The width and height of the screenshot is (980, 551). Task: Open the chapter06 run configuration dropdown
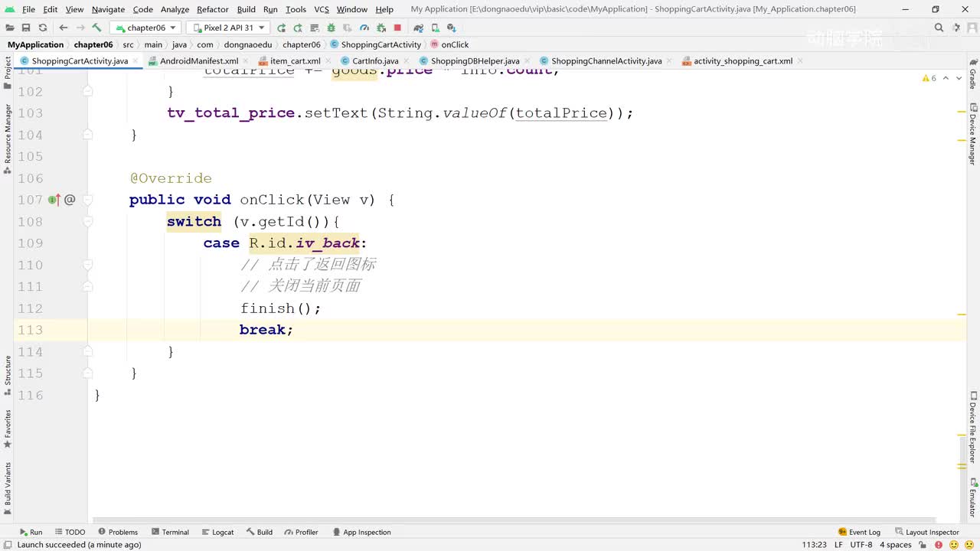pyautogui.click(x=145, y=28)
